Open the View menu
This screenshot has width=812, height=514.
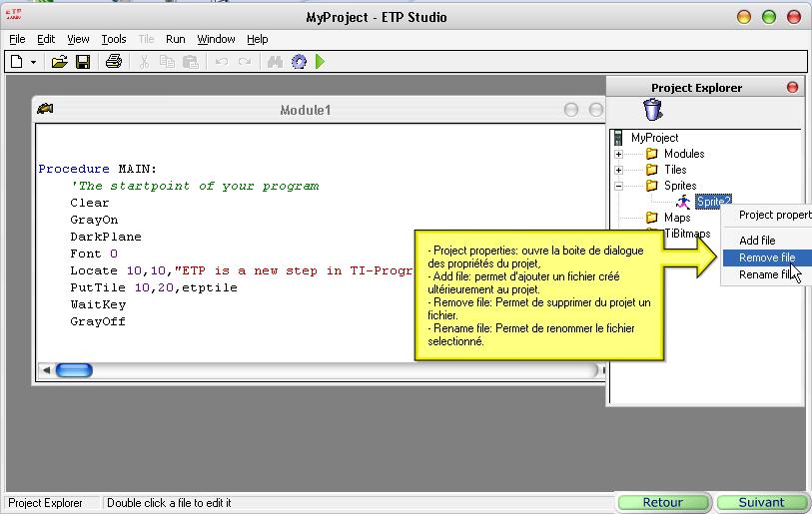pos(78,39)
